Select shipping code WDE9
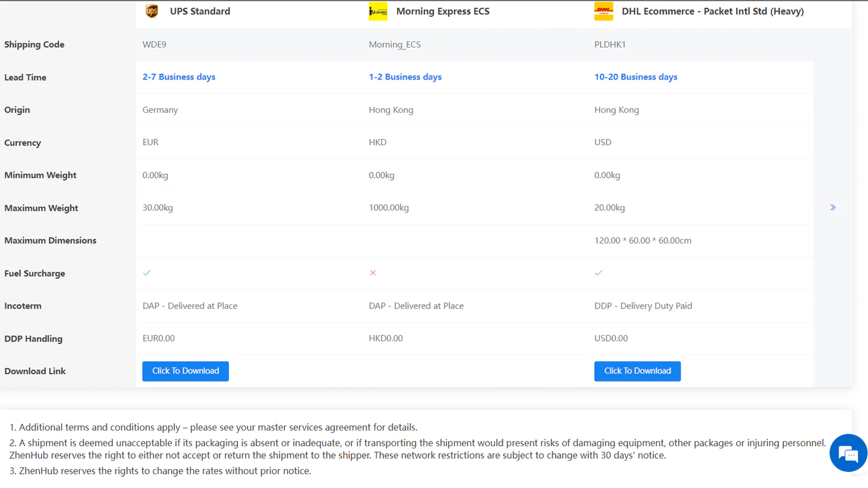Viewport: 868px width, 488px height. coord(155,44)
